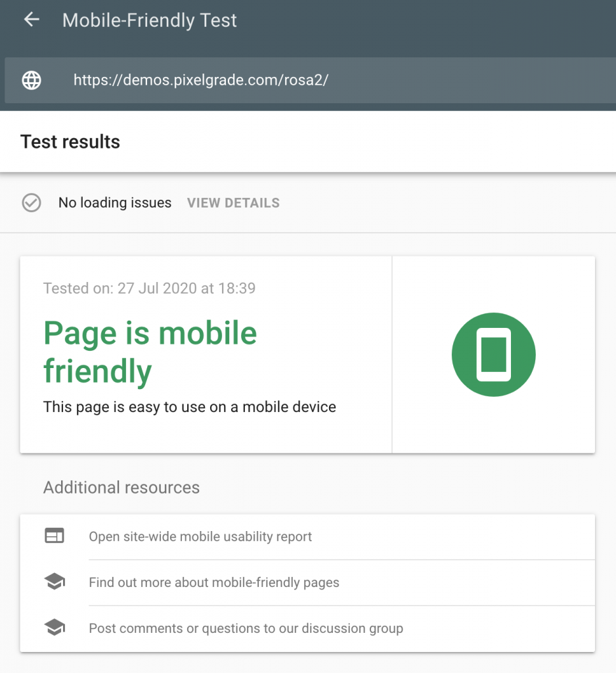Click the Page is mobile friendly headline

[150, 352]
